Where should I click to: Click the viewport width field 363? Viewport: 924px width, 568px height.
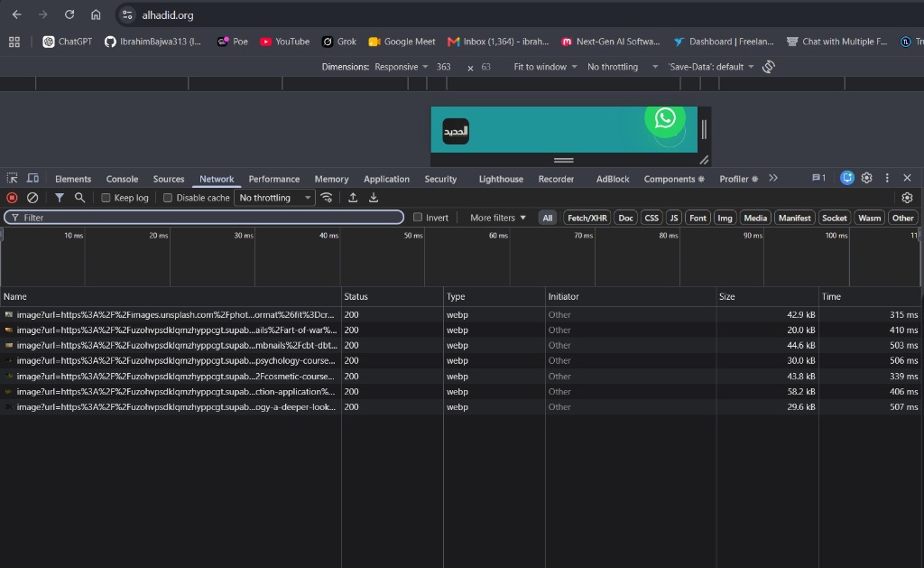[x=444, y=67]
